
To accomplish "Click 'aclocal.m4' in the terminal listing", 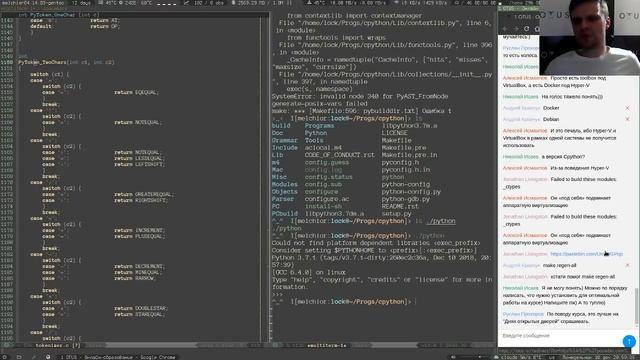I will point(323,148).
